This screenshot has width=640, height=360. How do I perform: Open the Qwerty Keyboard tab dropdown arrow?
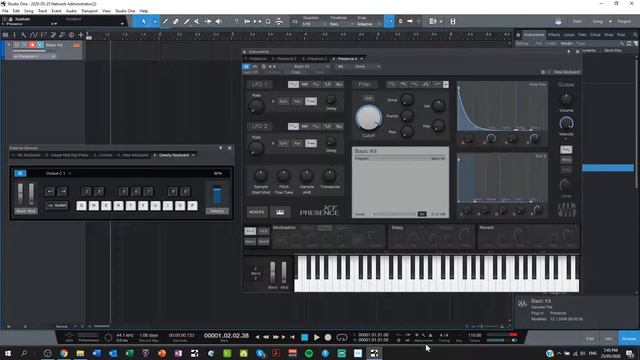pos(193,155)
